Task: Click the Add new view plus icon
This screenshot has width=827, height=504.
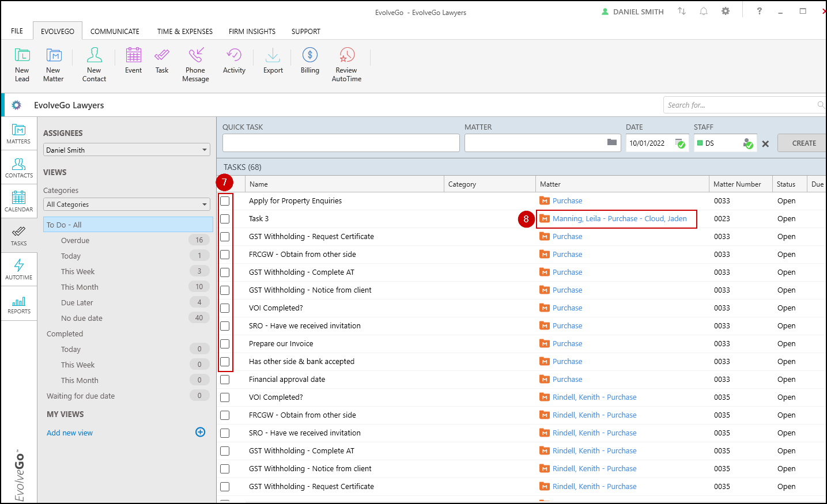Action: (x=201, y=432)
